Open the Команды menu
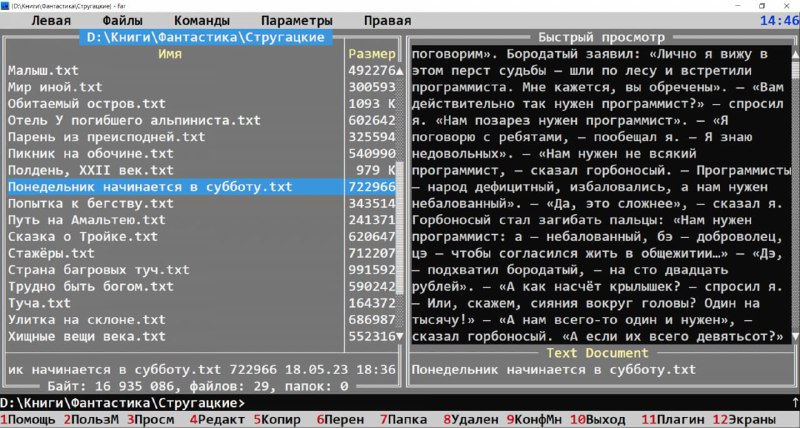This screenshot has width=800, height=428. pos(202,21)
